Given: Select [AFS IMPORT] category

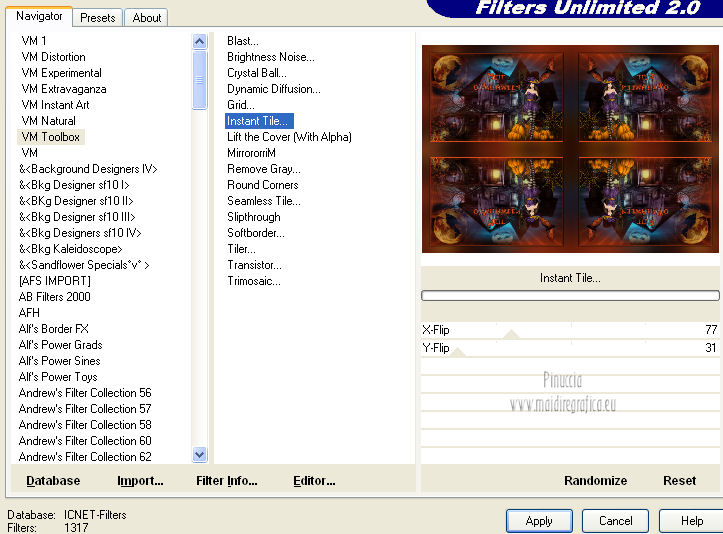Looking at the screenshot, I should [54, 281].
